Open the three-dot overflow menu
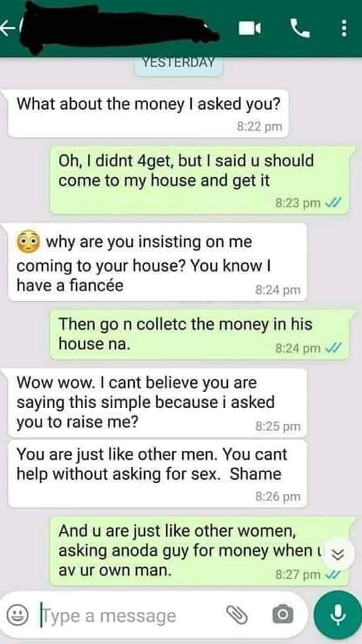Viewport: 362px width, 644px height. click(x=343, y=28)
